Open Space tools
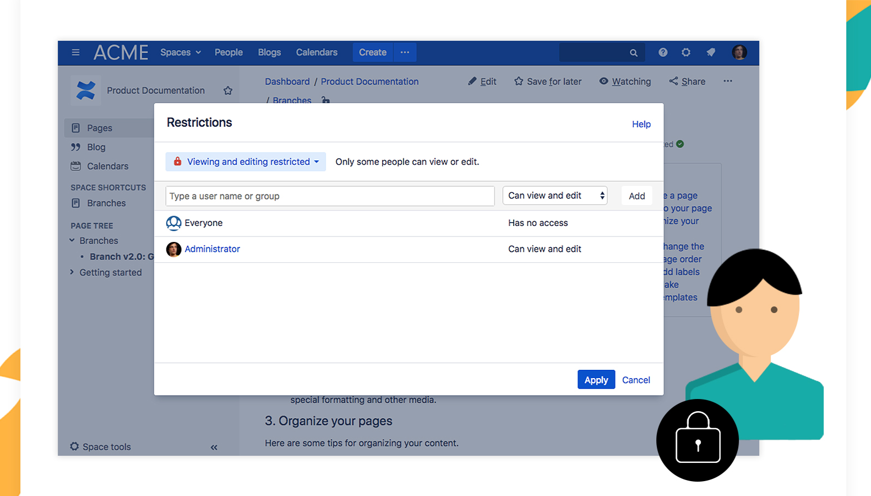 [x=101, y=447]
